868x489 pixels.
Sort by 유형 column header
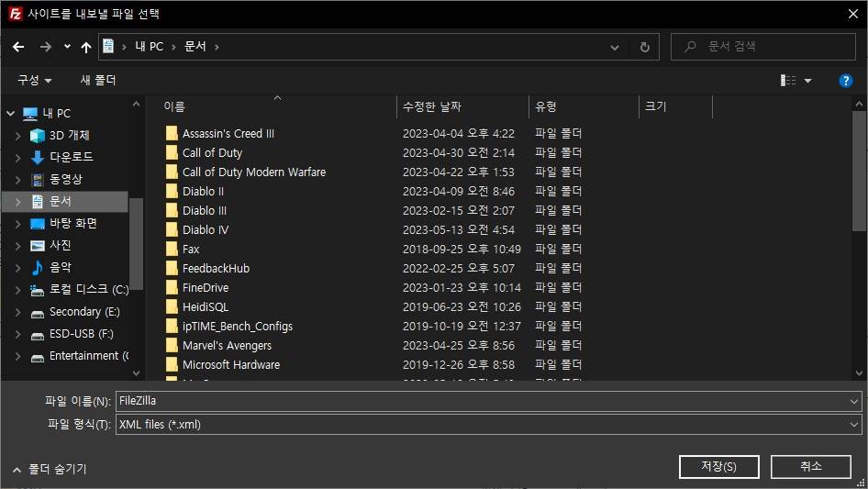546,106
